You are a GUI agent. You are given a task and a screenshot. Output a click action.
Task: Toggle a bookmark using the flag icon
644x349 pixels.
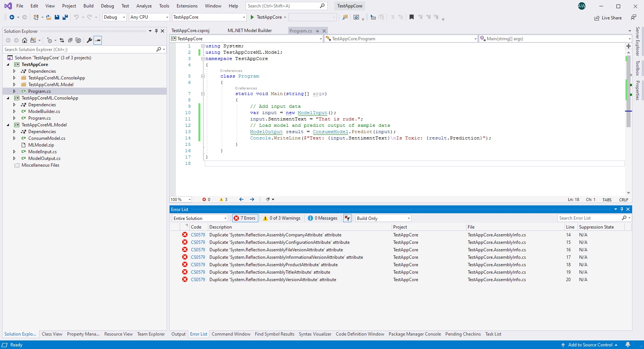[x=411, y=17]
